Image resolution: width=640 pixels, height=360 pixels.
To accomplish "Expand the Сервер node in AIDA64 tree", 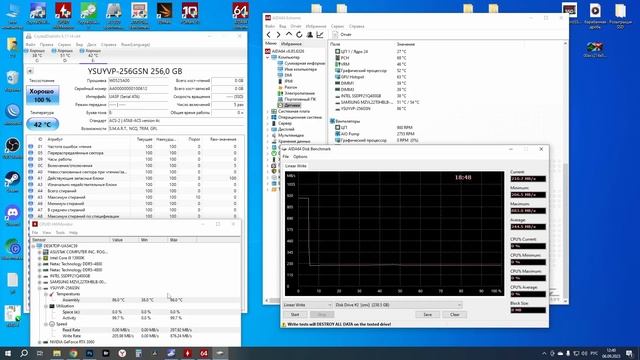I will coord(268,123).
